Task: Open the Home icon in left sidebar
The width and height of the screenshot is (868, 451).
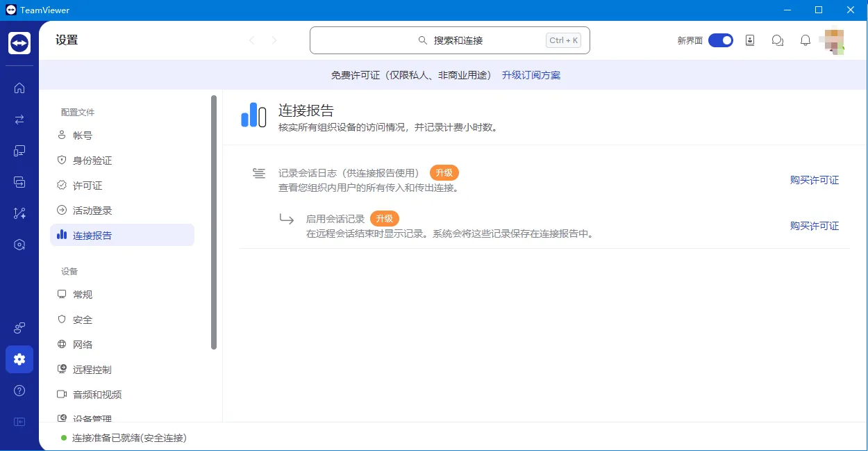Action: (19, 88)
